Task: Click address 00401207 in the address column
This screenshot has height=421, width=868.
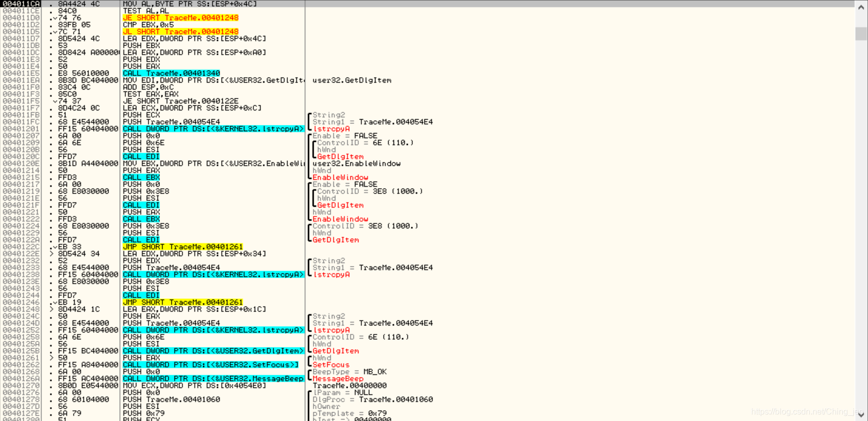Action: click(x=21, y=136)
